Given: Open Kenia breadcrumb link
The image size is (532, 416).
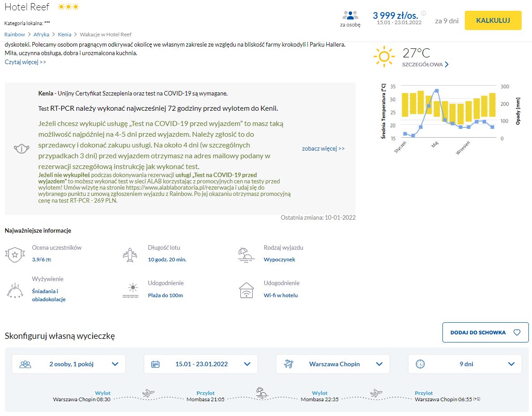Looking at the screenshot, I should pyautogui.click(x=64, y=35).
